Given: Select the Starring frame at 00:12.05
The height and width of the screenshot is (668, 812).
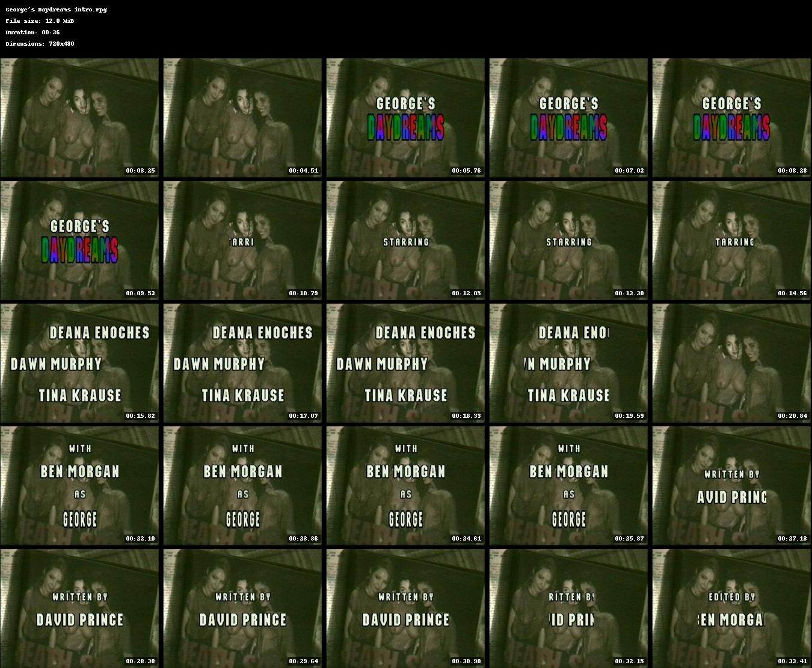Looking at the screenshot, I should point(405,241).
